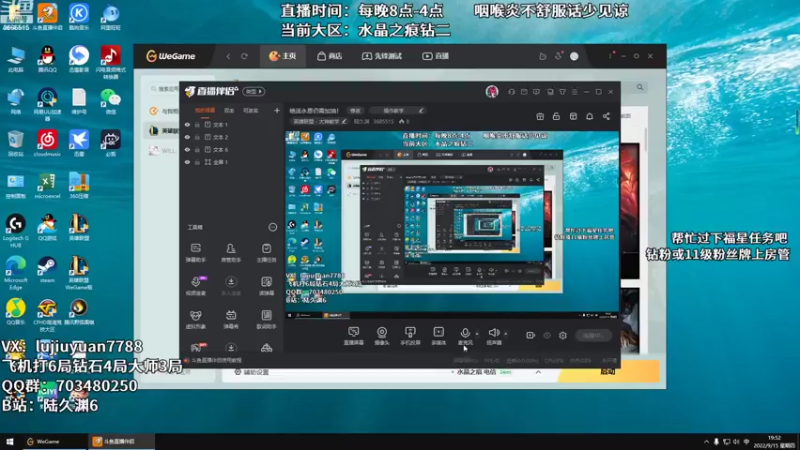Open the 视频连麦 tool
Viewport: 800px width, 450px height.
pos(195,286)
